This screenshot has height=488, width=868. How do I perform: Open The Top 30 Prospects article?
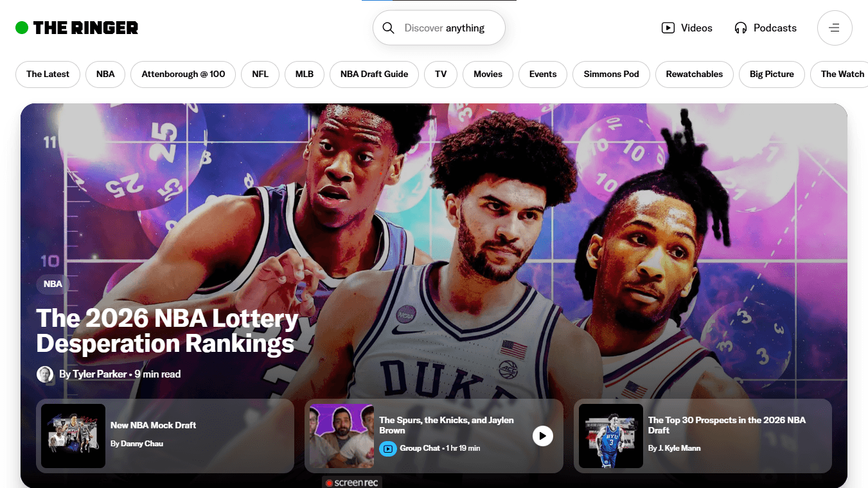tap(727, 425)
